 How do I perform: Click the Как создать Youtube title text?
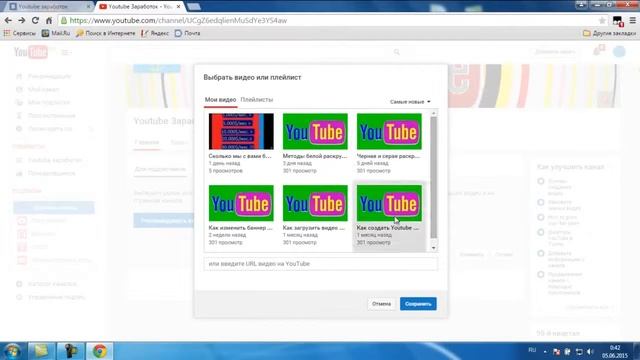[388, 228]
